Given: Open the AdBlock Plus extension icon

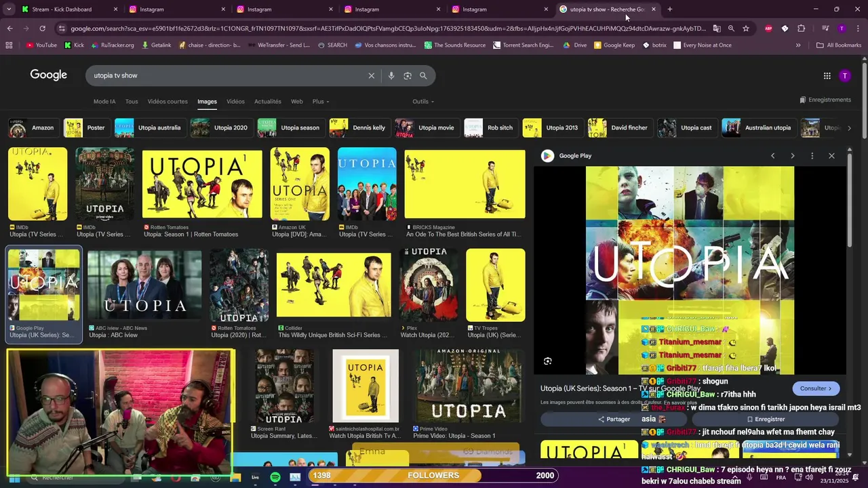Looking at the screenshot, I should (x=768, y=28).
